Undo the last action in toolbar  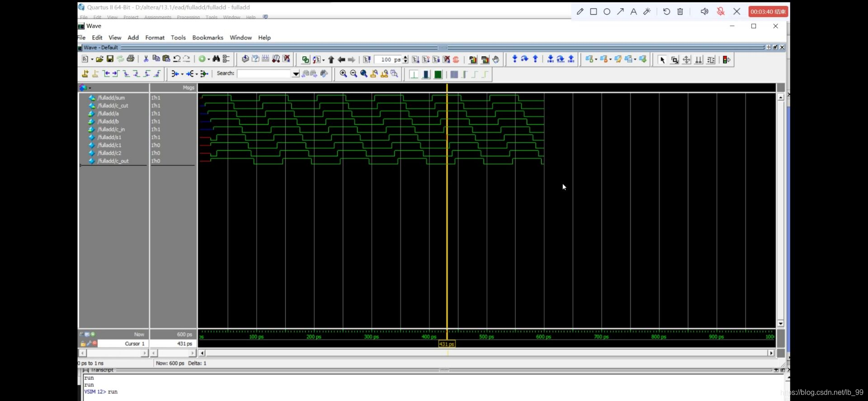(x=177, y=59)
